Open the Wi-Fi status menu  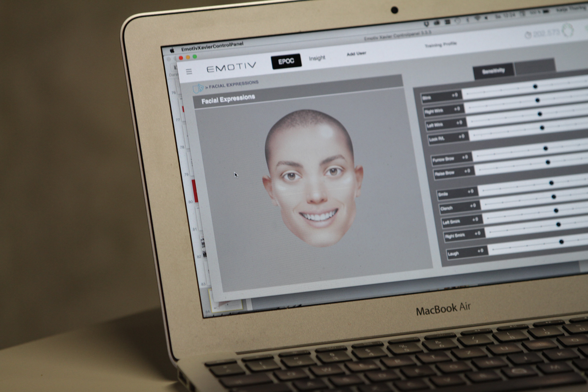coord(477,19)
